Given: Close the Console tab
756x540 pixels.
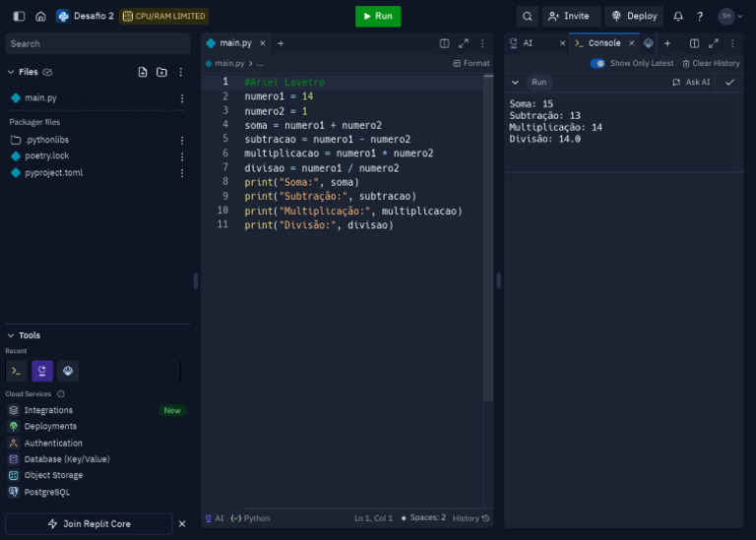Looking at the screenshot, I should 632,43.
